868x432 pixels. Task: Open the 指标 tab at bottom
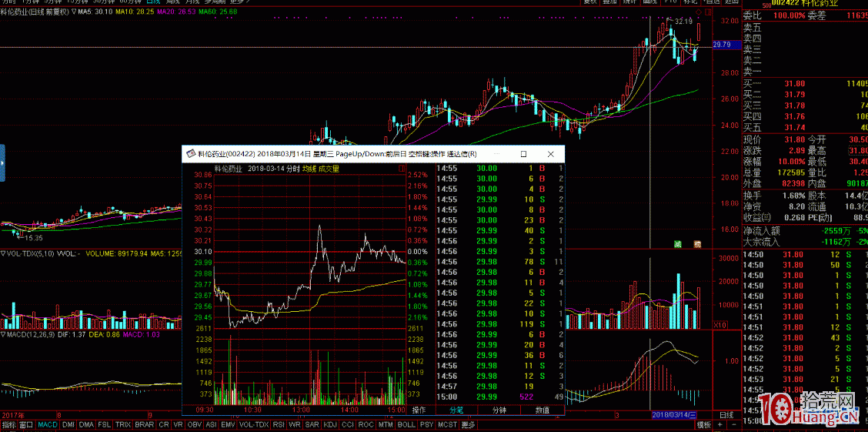(x=9, y=425)
